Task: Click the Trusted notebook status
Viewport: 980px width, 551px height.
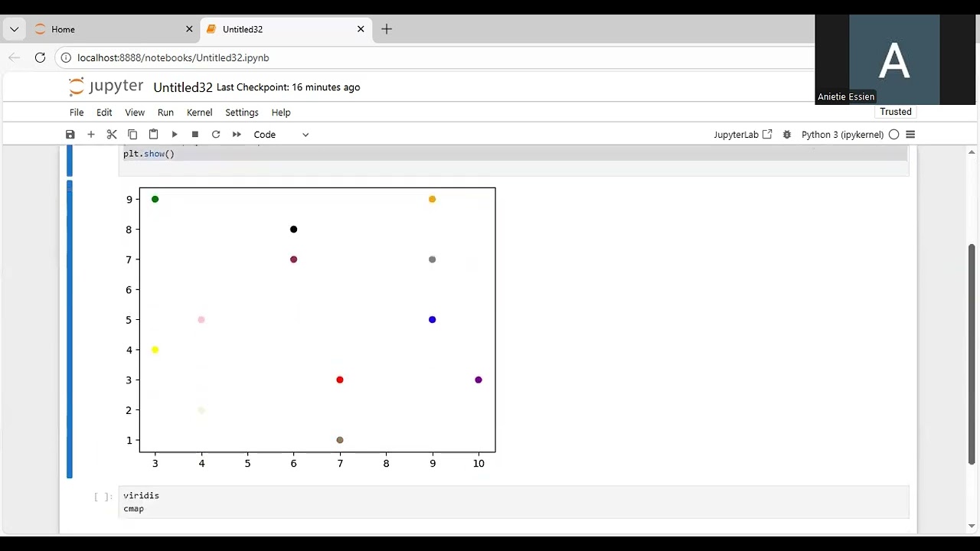Action: (x=896, y=112)
